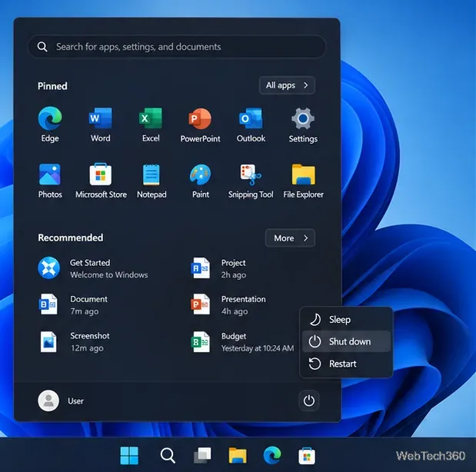This screenshot has width=476, height=472.
Task: Open File Explorer from pinned apps
Action: pyautogui.click(x=303, y=181)
